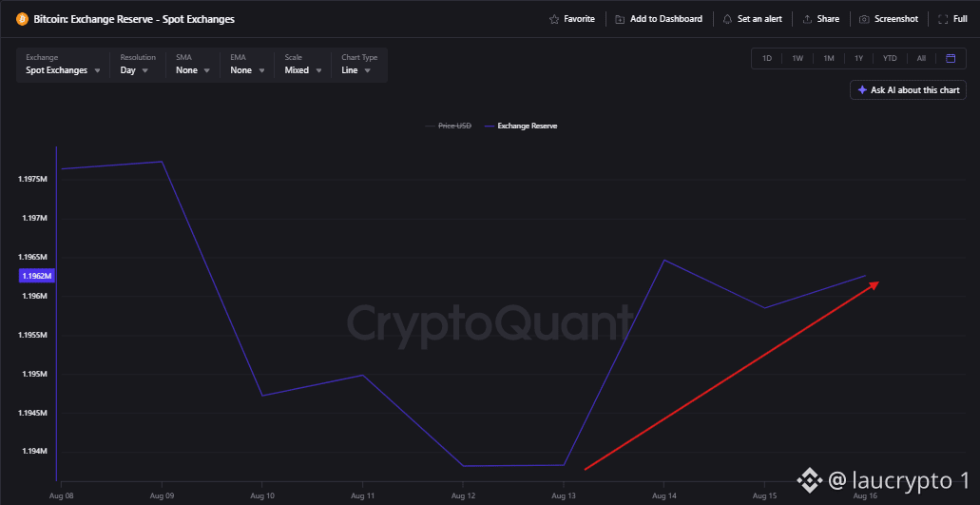Click Ask AI about this chart

tap(908, 90)
